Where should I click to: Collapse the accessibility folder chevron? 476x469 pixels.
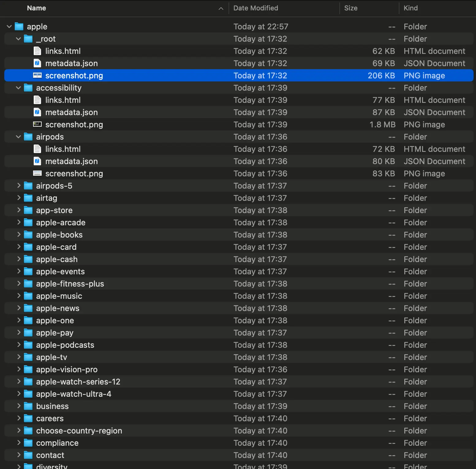tap(18, 88)
